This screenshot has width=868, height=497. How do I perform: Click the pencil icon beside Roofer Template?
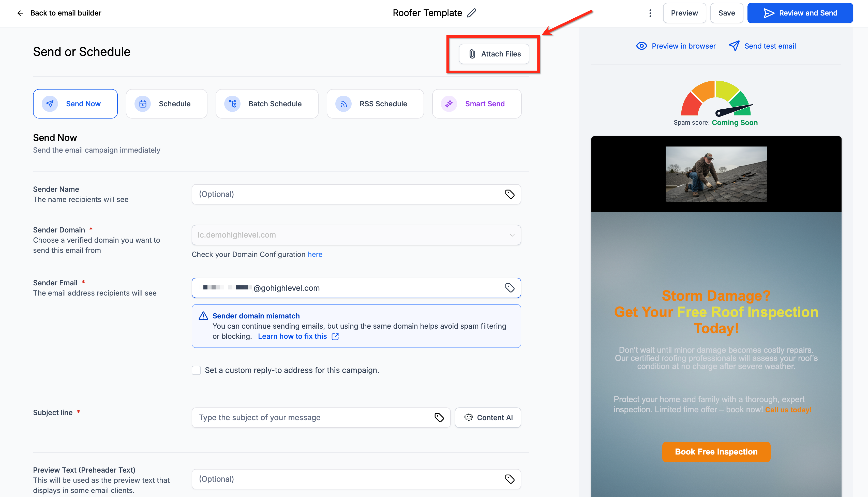click(x=472, y=13)
